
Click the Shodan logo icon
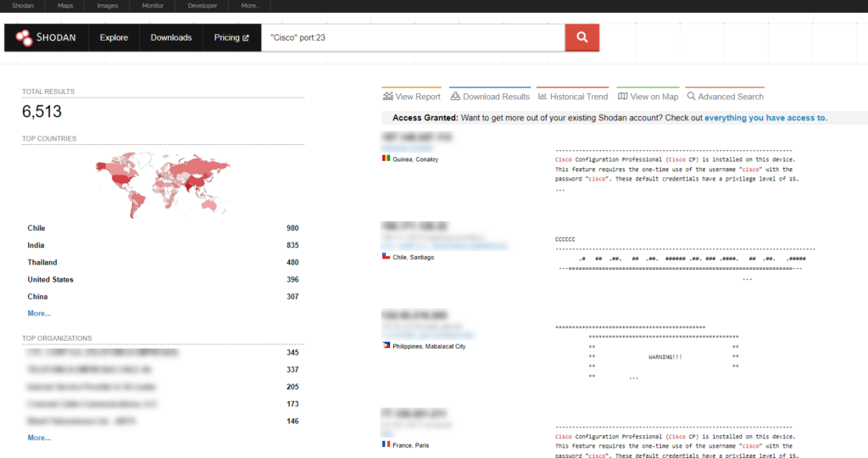[x=24, y=37]
